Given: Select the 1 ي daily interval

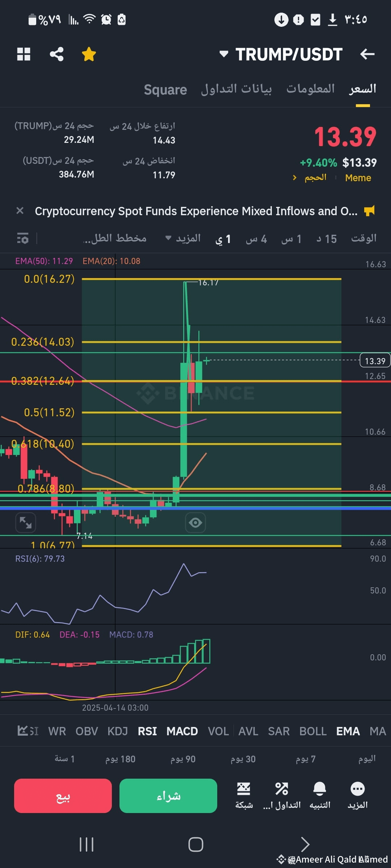Looking at the screenshot, I should [x=223, y=239].
